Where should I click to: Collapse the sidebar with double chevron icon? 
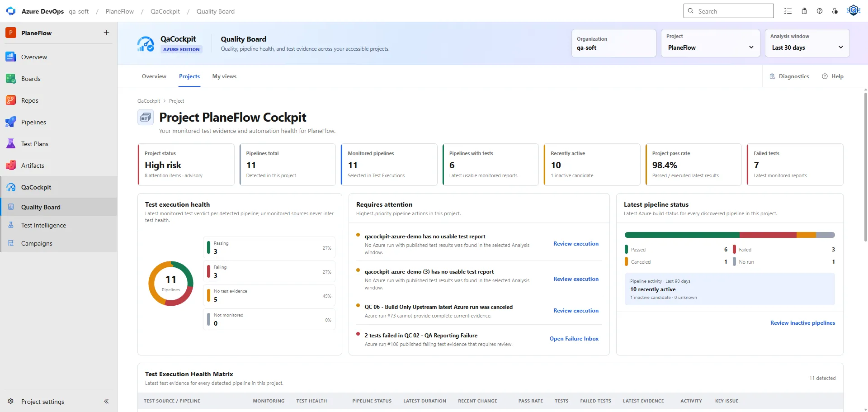(106, 401)
